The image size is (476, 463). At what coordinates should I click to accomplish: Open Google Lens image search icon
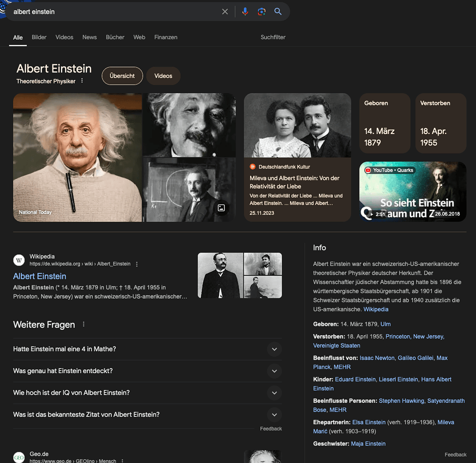click(x=261, y=12)
